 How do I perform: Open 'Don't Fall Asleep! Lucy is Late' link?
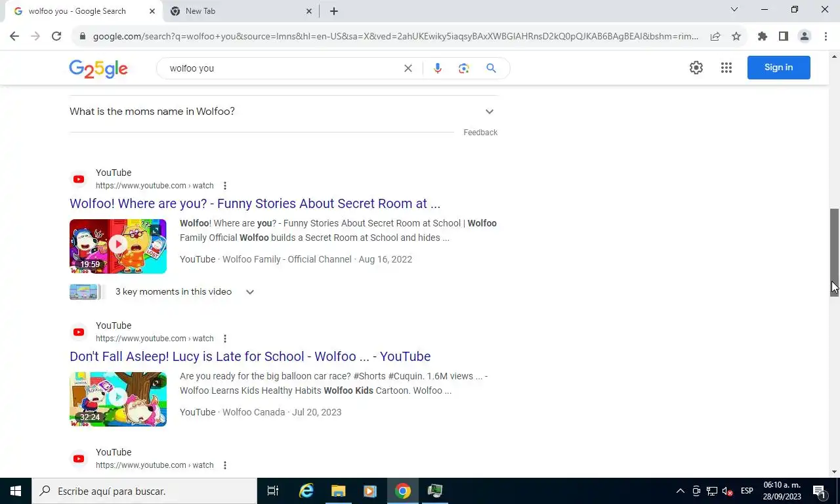pyautogui.click(x=250, y=356)
